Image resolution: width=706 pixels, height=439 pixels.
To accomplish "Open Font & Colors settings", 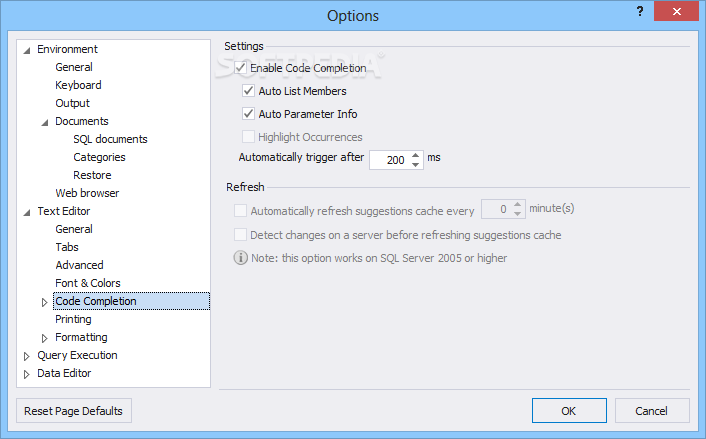I will [88, 283].
